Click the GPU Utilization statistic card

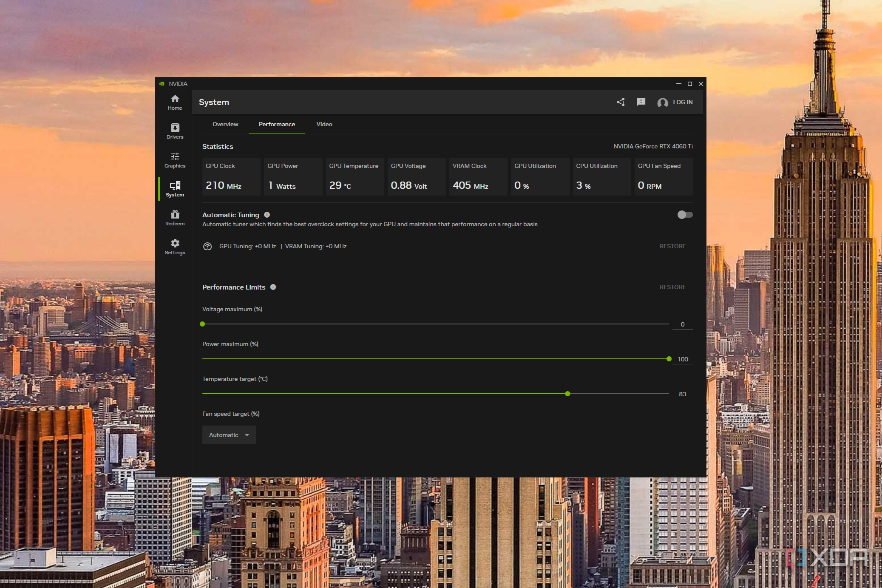click(540, 177)
